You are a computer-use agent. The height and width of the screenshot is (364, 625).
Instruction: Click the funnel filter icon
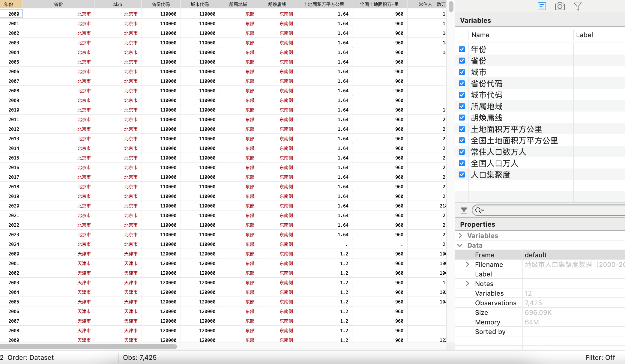click(577, 6)
